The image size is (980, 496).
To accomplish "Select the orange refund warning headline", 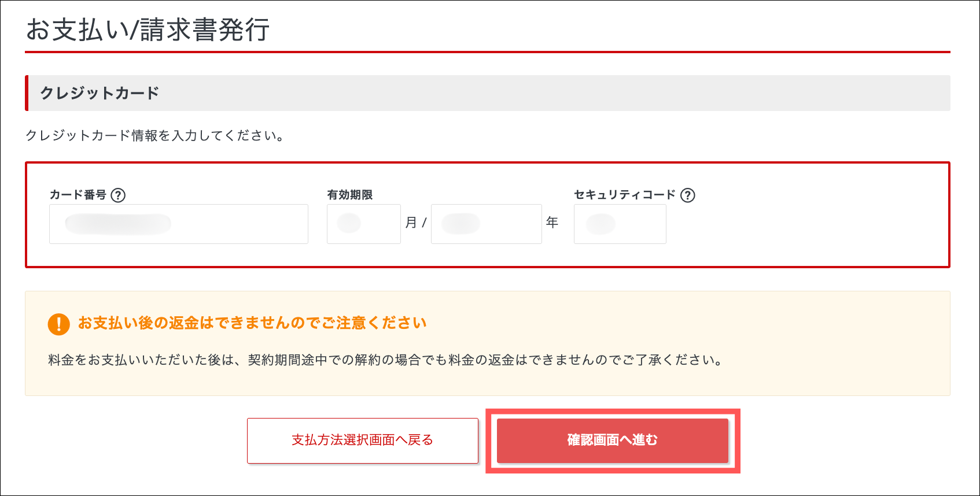I will click(252, 323).
